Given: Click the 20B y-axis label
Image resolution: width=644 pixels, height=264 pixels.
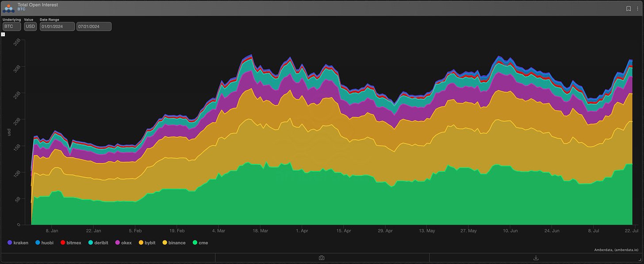Looking at the screenshot, I should (x=17, y=121).
